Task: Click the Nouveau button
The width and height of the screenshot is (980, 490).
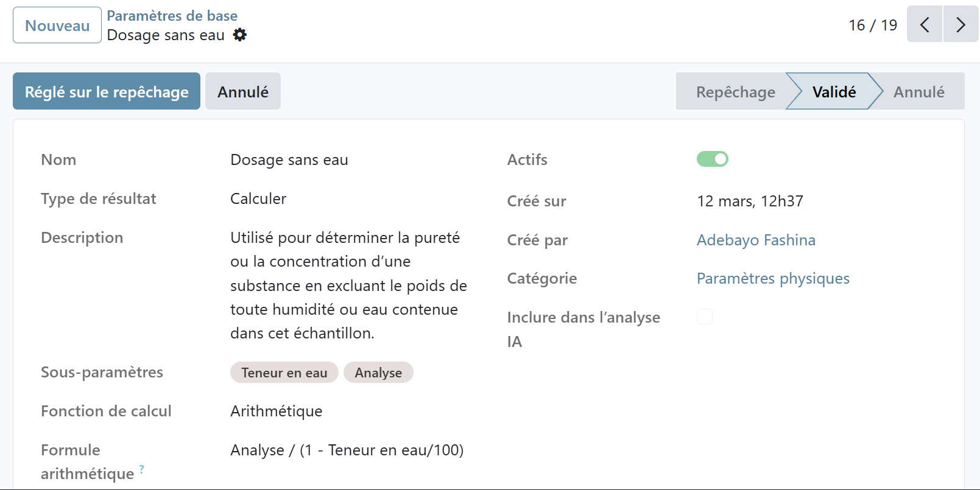Action: tap(57, 26)
